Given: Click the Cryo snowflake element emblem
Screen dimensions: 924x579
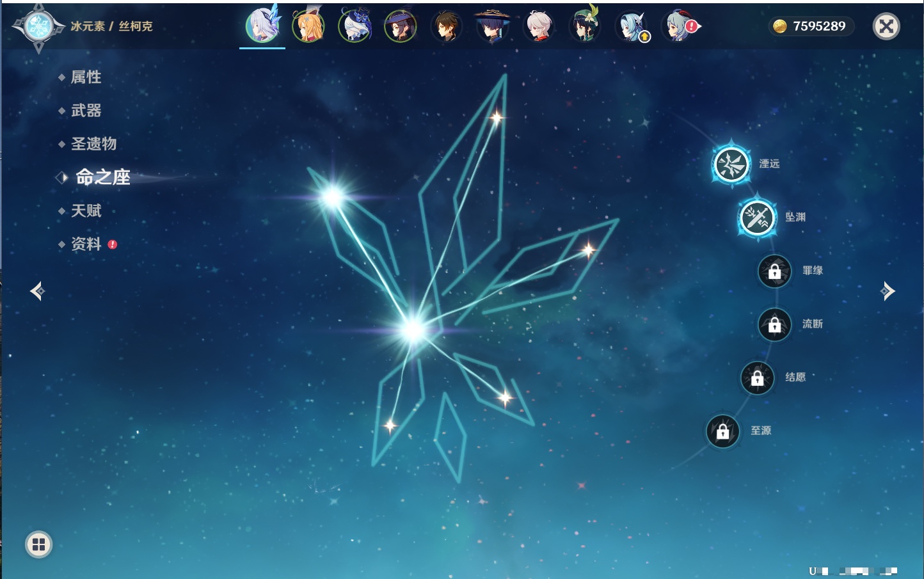Looking at the screenshot, I should tap(38, 26).
